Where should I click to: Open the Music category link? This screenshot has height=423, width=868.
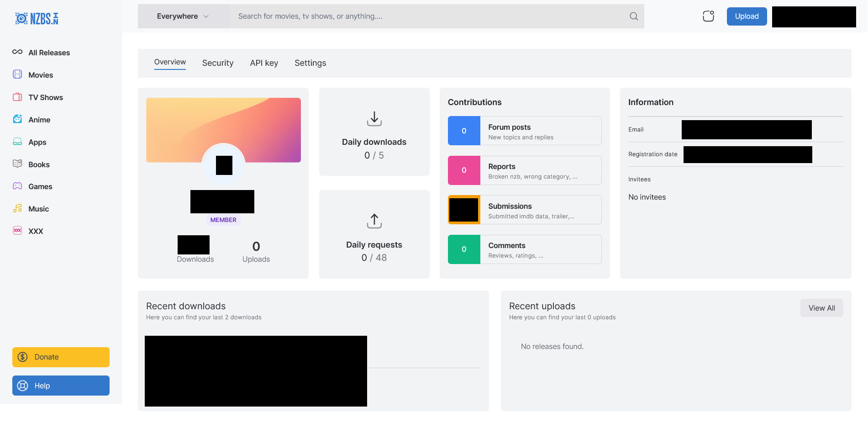(38, 209)
